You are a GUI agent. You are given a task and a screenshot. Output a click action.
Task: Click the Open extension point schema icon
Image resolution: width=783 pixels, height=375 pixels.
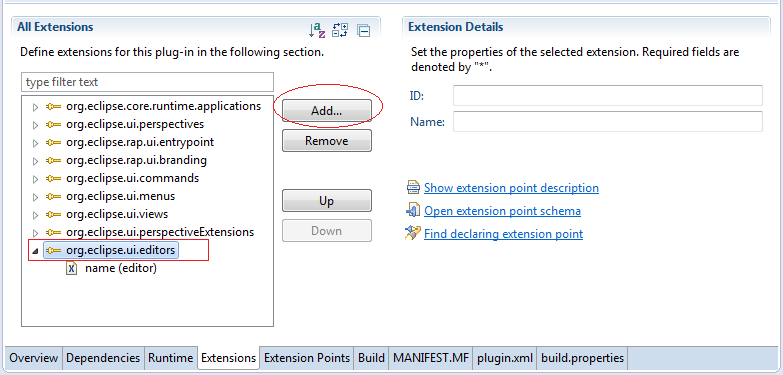click(413, 210)
